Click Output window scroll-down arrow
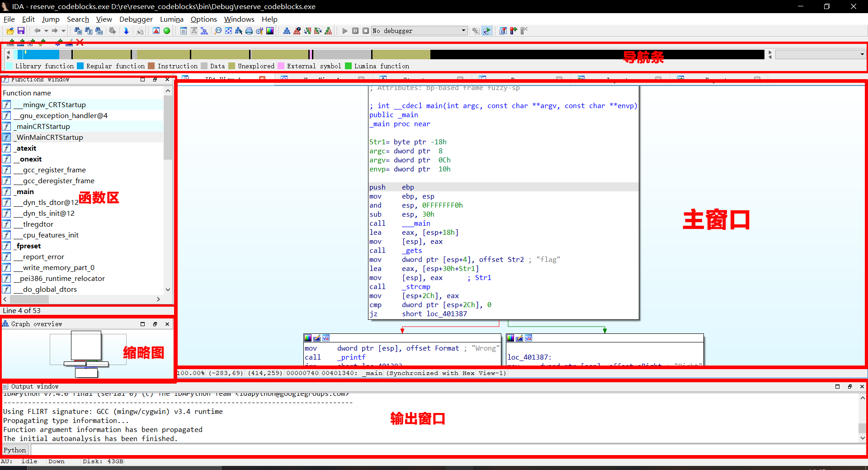The width and height of the screenshot is (868, 470). click(863, 438)
